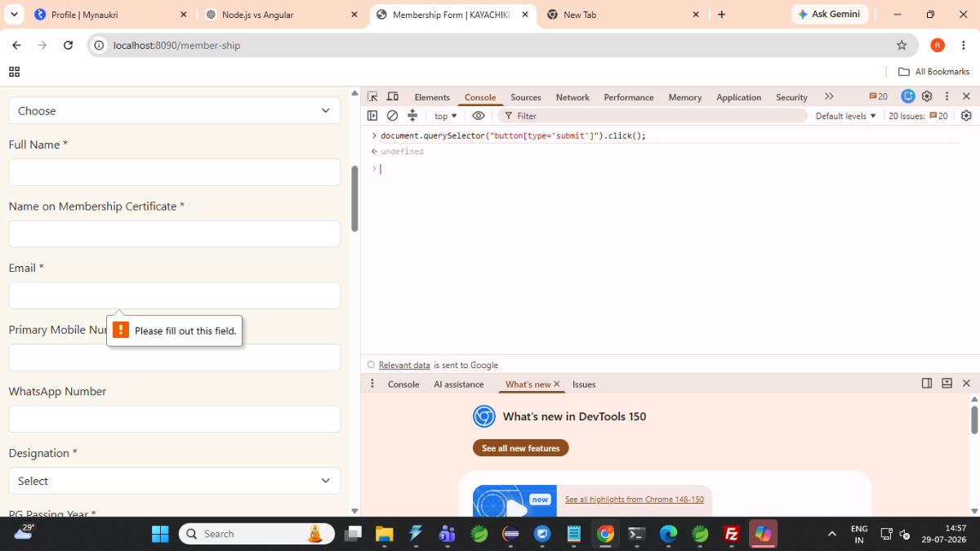Close the What's new drawer tab
The image size is (980, 551).
pyautogui.click(x=557, y=384)
